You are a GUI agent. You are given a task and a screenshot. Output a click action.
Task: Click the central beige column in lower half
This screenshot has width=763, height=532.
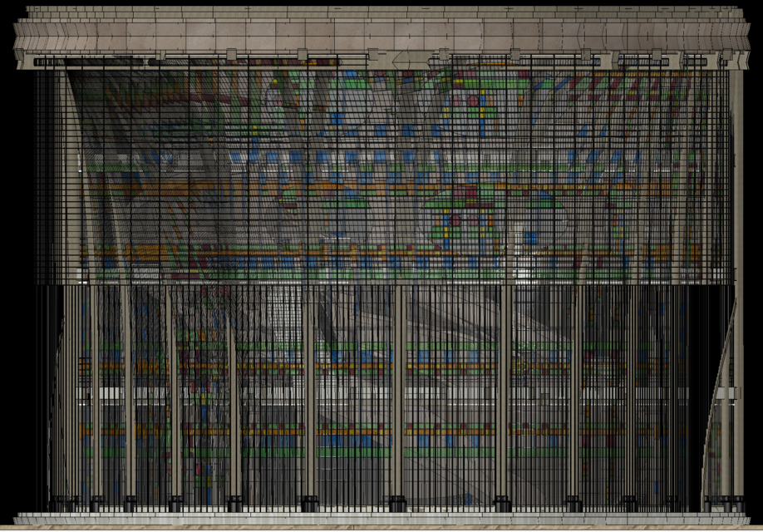pyautogui.click(x=398, y=391)
